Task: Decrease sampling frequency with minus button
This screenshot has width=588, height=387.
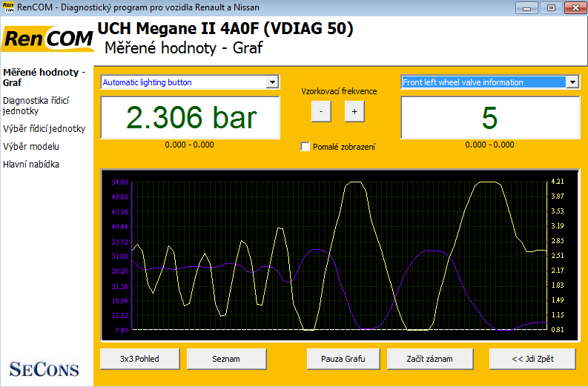Action: click(x=320, y=111)
